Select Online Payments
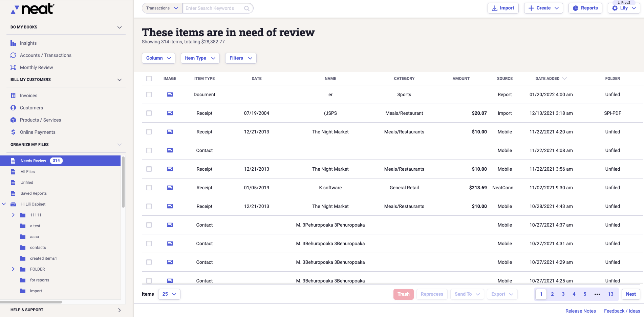The image size is (644, 317). pyautogui.click(x=37, y=132)
